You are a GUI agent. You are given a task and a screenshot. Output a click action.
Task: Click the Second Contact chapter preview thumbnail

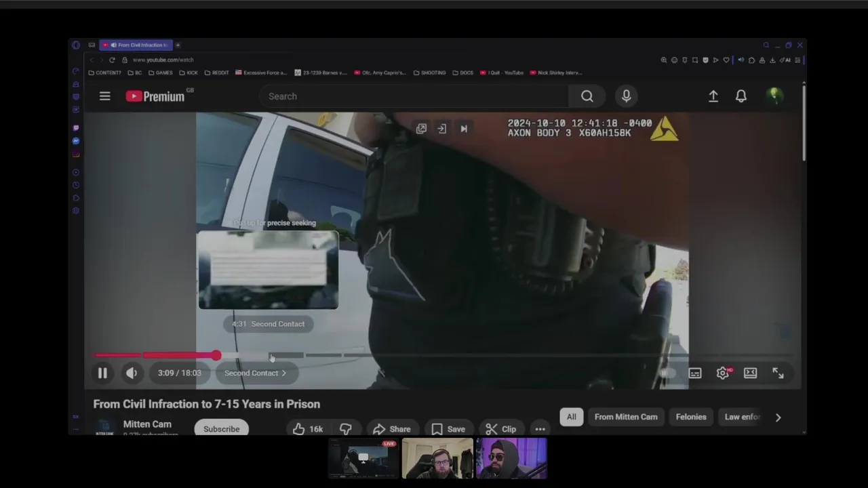(268, 270)
